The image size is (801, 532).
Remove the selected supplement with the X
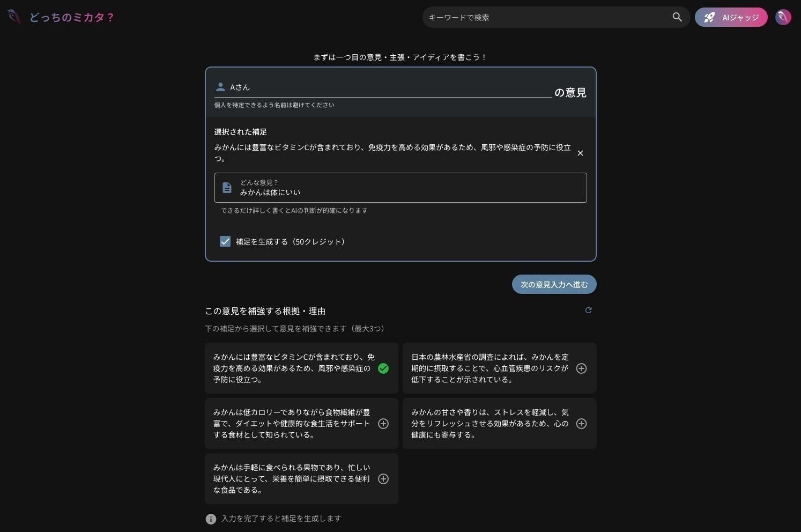point(580,153)
